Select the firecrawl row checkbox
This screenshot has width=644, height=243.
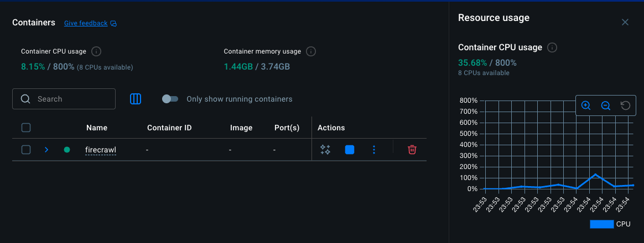pos(25,150)
